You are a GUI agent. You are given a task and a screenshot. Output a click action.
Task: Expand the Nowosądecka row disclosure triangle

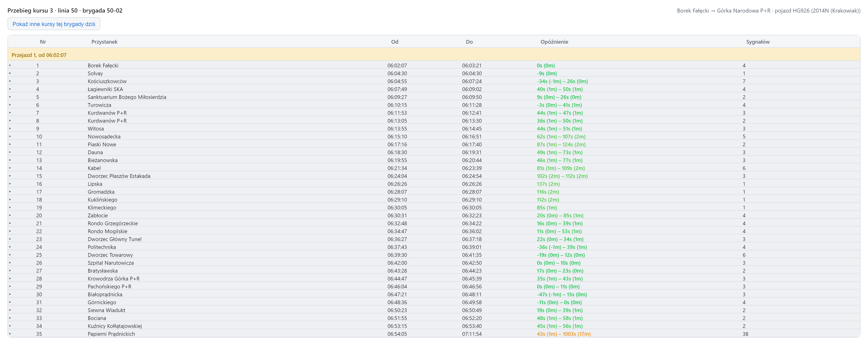10,136
